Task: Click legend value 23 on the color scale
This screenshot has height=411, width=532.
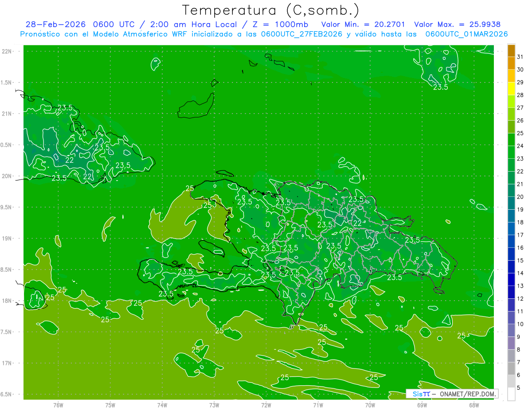Action: (520, 158)
